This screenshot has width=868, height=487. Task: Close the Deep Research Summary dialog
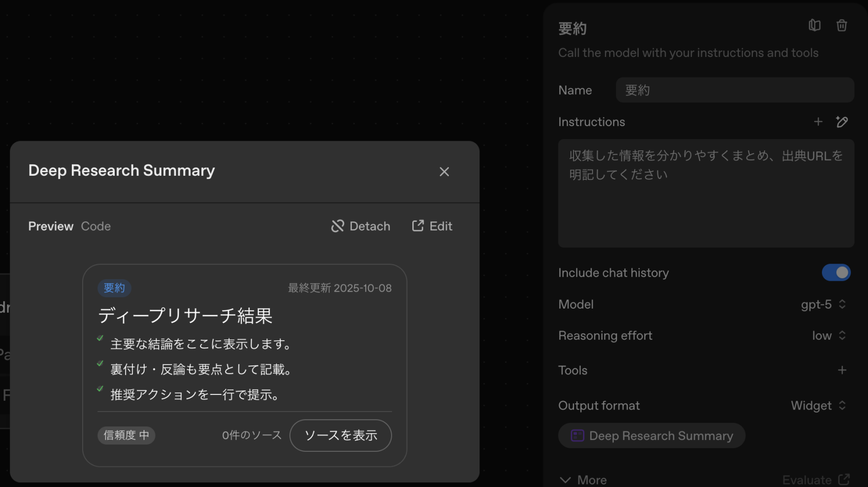[444, 172]
